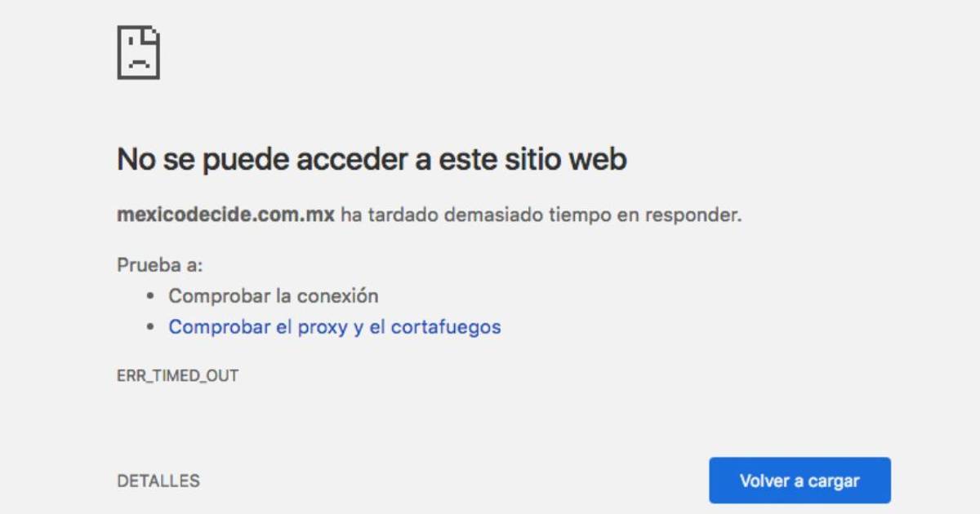Click the Comprobar la conexión suggestion

pos(274,295)
